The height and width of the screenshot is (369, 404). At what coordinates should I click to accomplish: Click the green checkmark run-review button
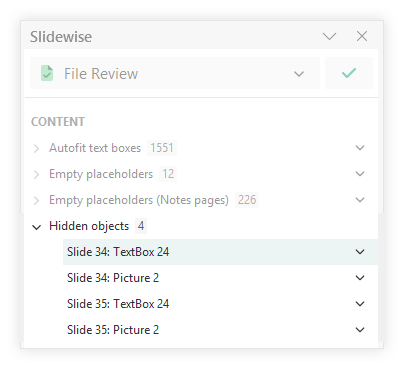coord(349,73)
